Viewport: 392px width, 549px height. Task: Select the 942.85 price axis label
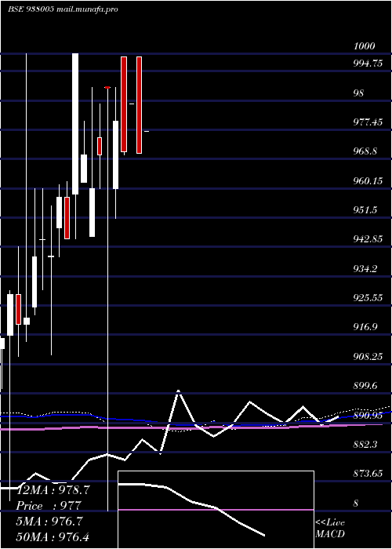pos(368,239)
